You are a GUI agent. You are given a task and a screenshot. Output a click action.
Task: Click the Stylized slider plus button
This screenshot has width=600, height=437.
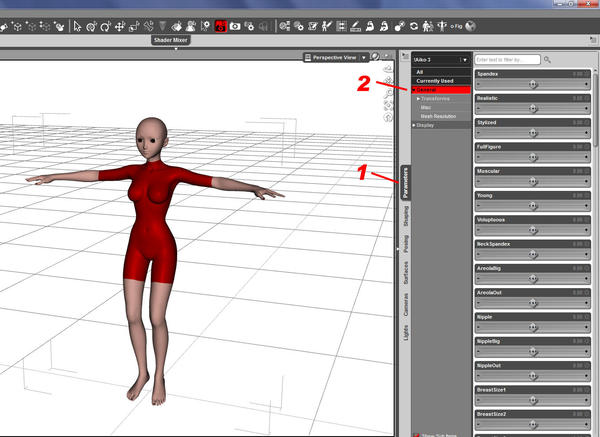[x=586, y=133]
